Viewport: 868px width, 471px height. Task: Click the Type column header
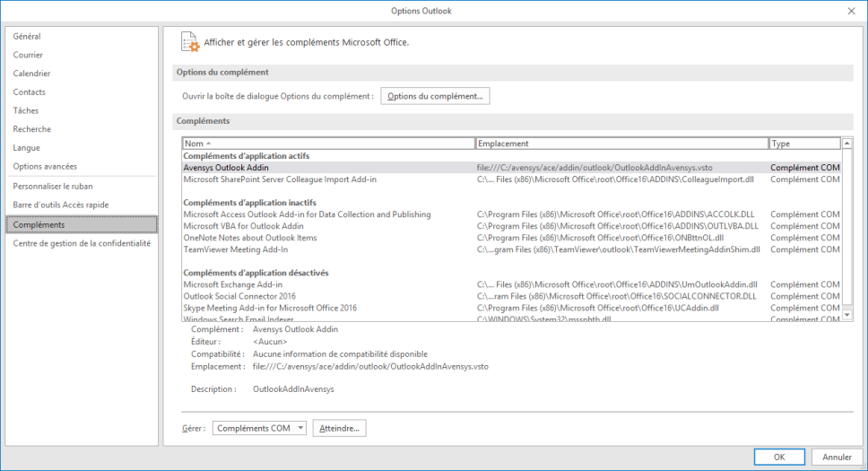[803, 144]
